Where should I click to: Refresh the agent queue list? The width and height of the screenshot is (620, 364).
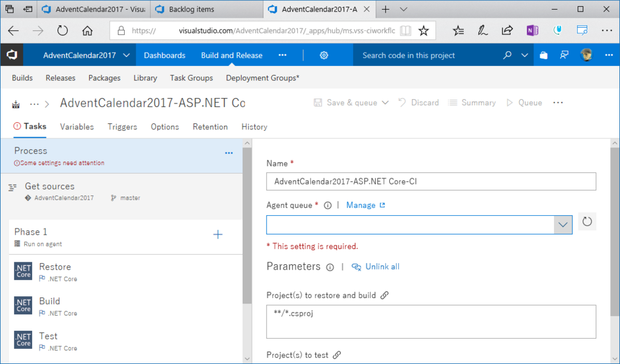click(587, 221)
